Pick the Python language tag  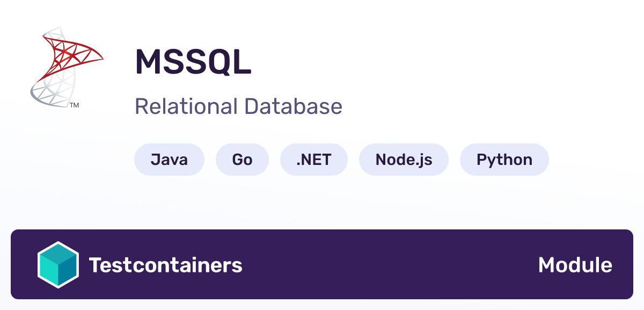[x=504, y=160]
